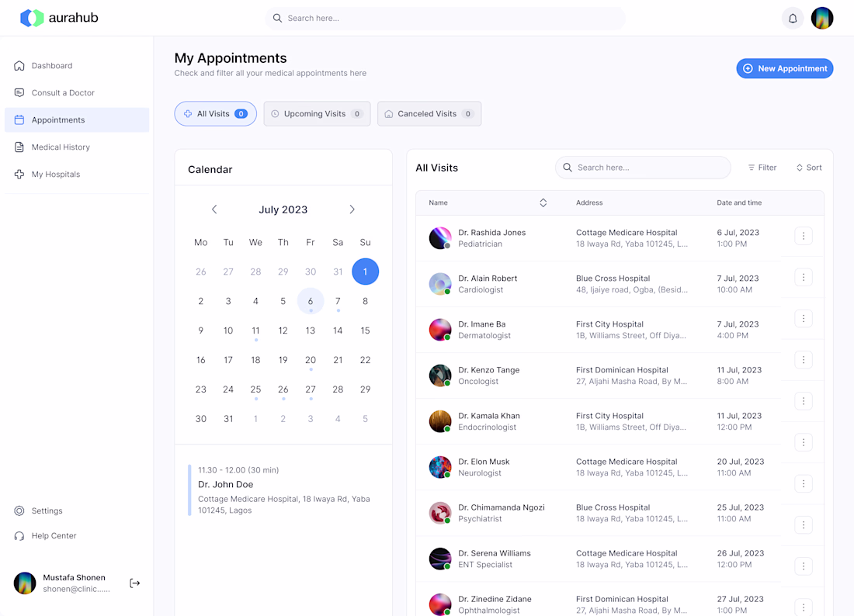854x616 pixels.
Task: Click the All Visits search field
Action: (x=643, y=168)
